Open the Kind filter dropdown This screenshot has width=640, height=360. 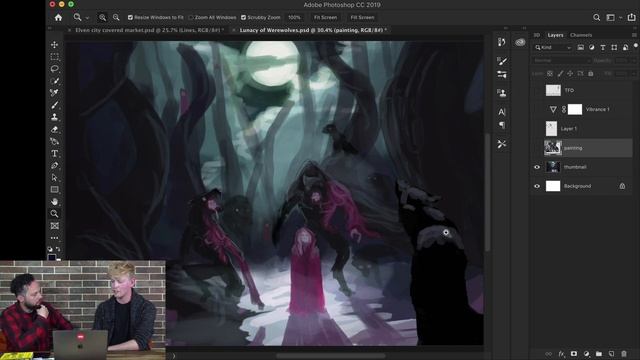coord(553,48)
